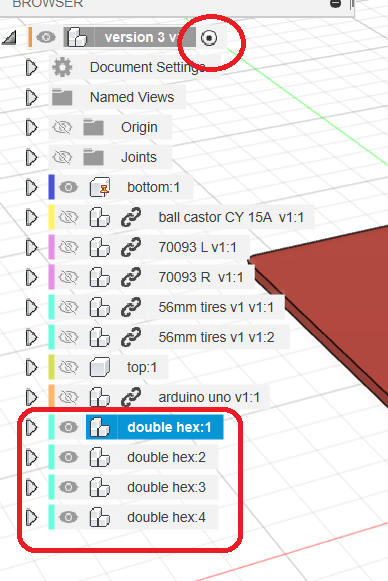Select the Joints label
Viewport: 388px width, 581px height.
click(x=139, y=157)
